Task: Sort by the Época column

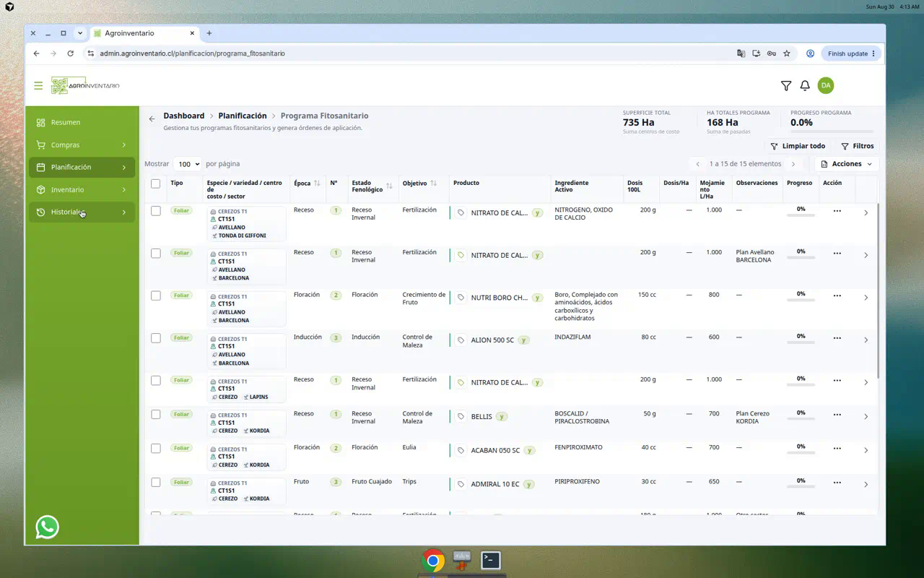Action: tap(317, 184)
